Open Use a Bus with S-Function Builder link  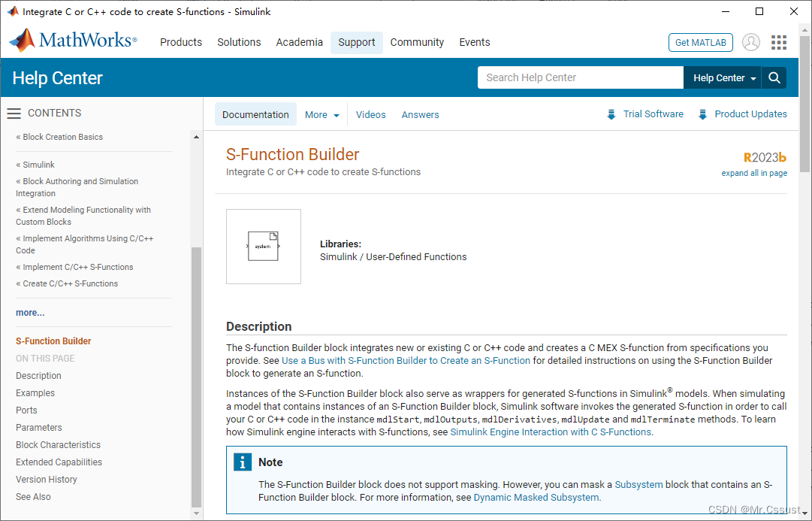[x=406, y=360]
